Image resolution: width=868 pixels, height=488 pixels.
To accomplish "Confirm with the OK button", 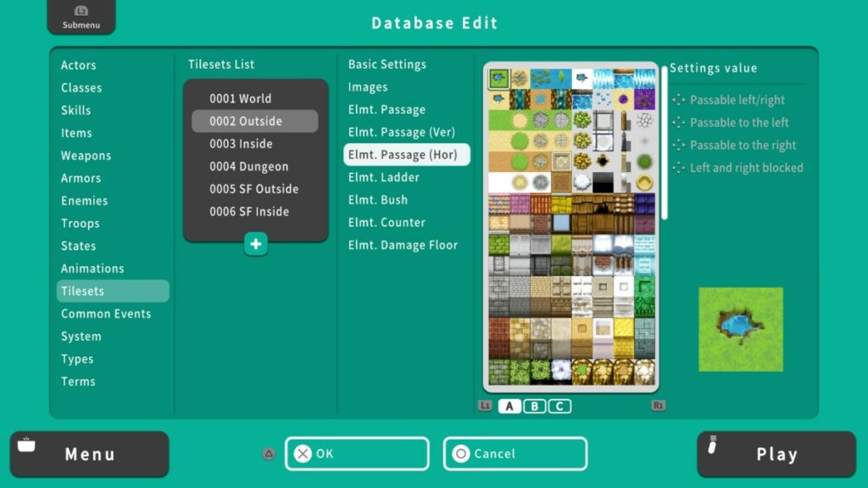I will [x=357, y=454].
